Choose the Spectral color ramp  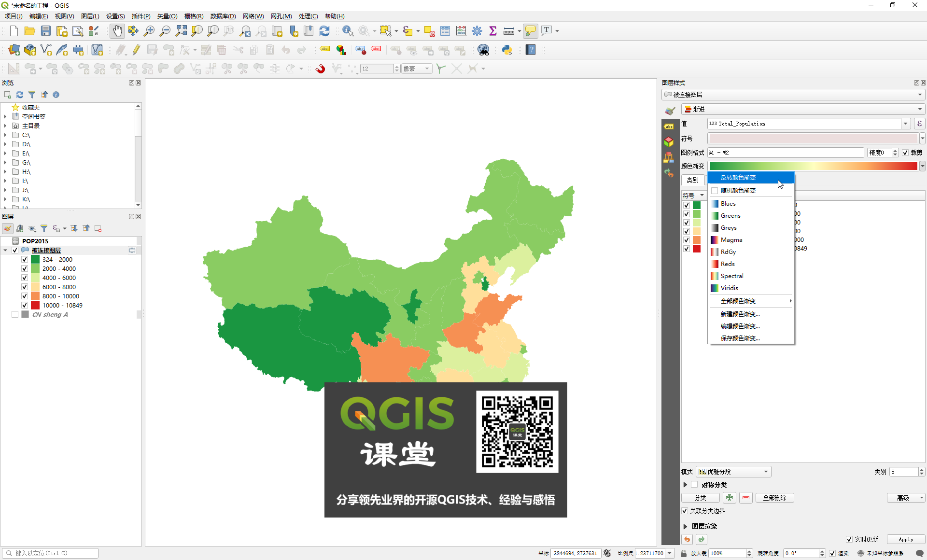coord(751,276)
